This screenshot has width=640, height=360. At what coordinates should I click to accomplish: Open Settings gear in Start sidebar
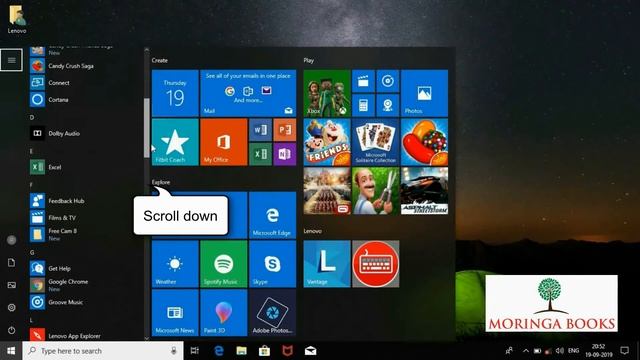(11, 307)
